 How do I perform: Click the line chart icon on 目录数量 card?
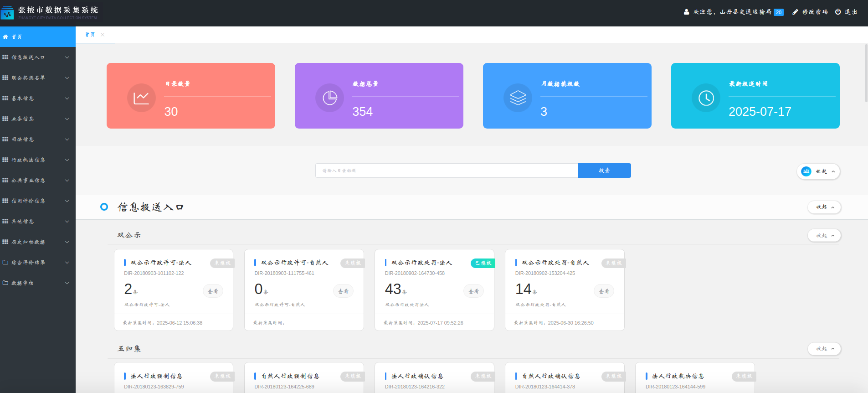pyautogui.click(x=141, y=98)
